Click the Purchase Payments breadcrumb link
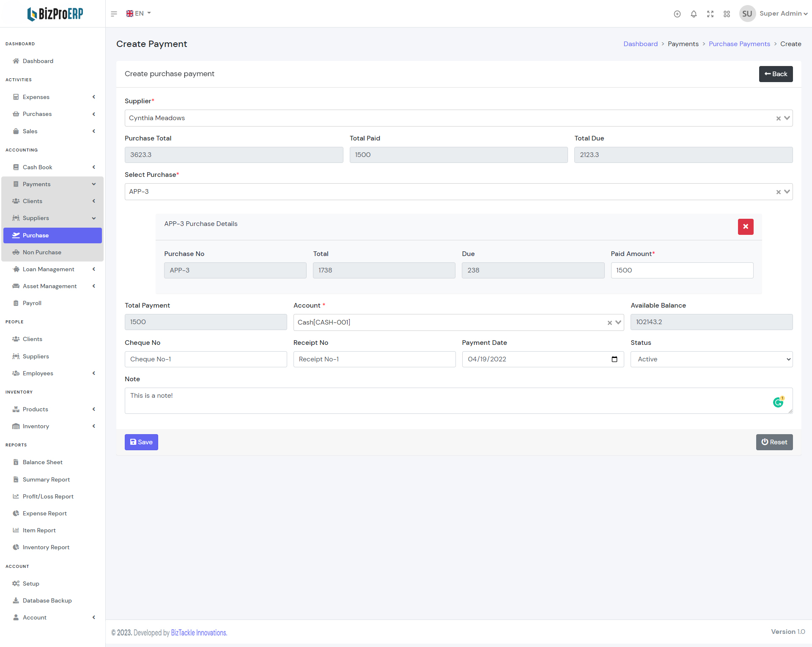812x647 pixels. (x=739, y=44)
